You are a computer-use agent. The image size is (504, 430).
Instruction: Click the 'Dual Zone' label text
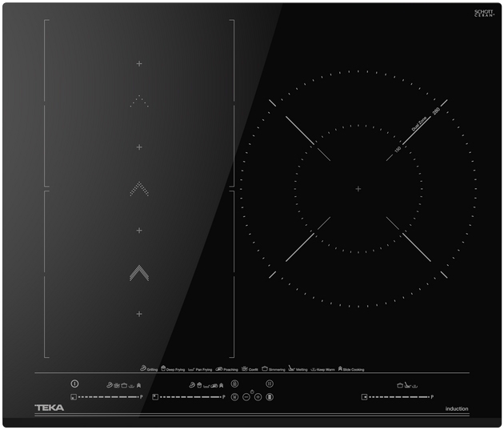tap(419, 124)
